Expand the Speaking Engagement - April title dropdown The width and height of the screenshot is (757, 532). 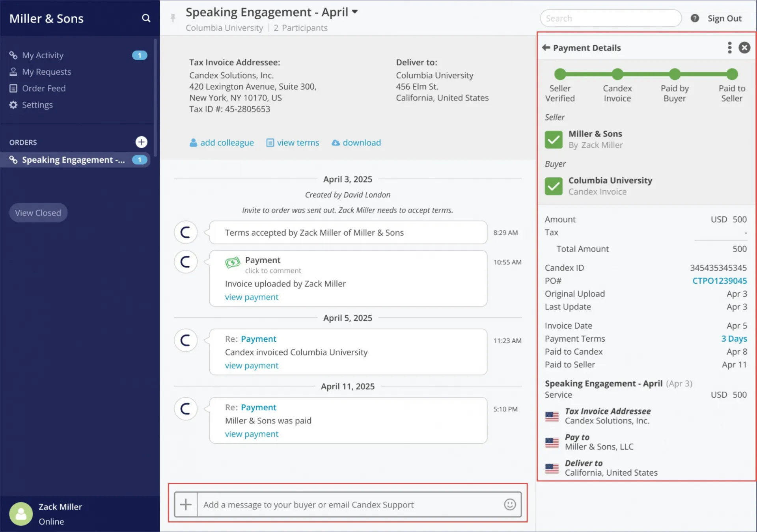355,12
